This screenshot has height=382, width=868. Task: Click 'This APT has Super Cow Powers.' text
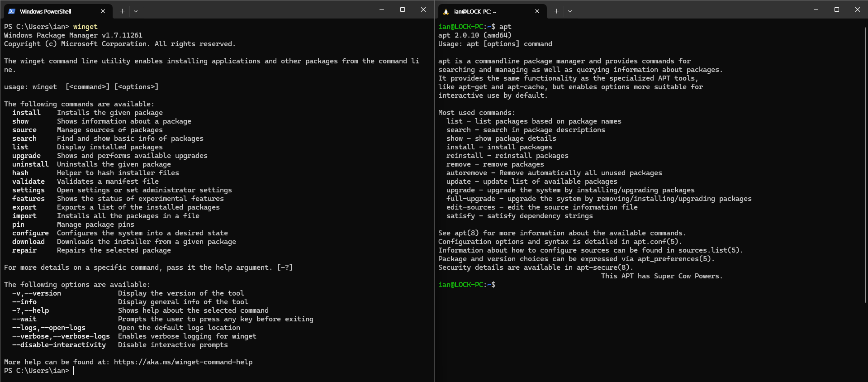(662, 276)
